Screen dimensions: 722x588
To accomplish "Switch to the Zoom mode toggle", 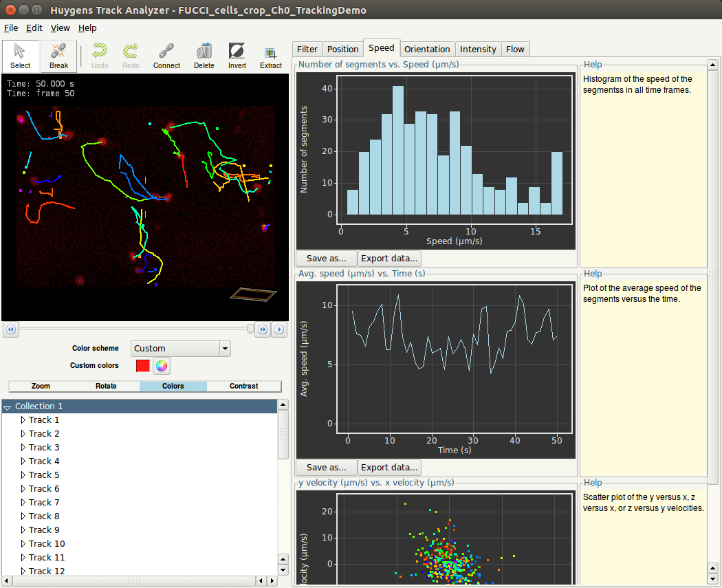I will click(x=41, y=386).
